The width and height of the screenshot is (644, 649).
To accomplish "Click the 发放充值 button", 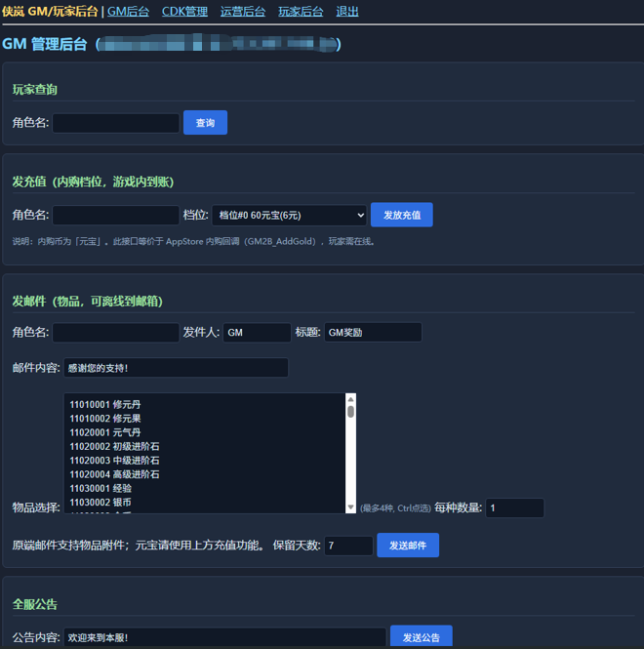I will point(401,215).
